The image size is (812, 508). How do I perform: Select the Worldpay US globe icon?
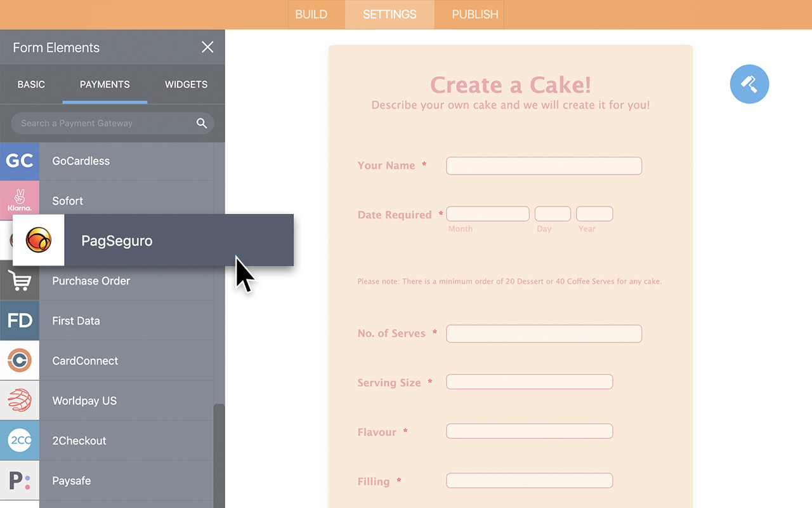19,400
